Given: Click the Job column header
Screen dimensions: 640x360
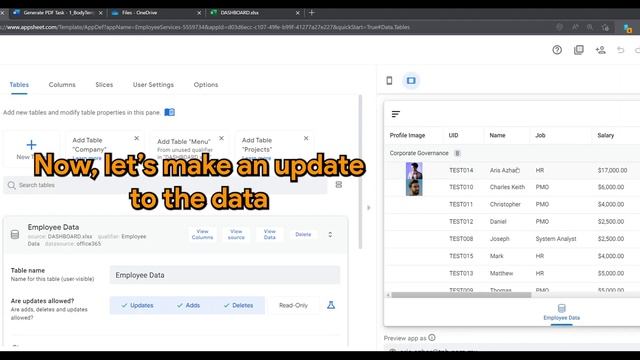Looking at the screenshot, I should 540,135.
